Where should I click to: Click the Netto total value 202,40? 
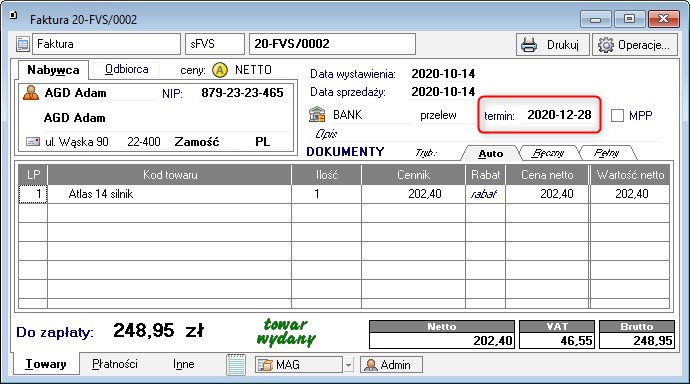click(442, 340)
